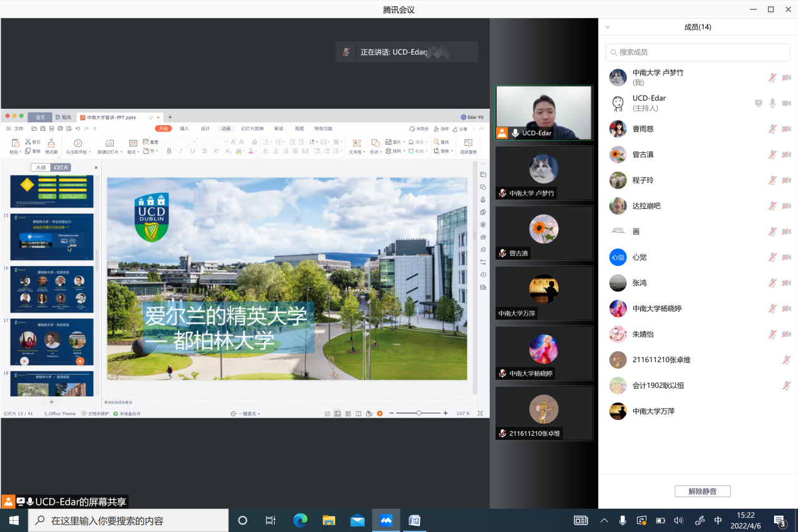This screenshot has height=532, width=798.
Task: Click the Format Painter (格式刷) icon
Action: tap(51, 143)
